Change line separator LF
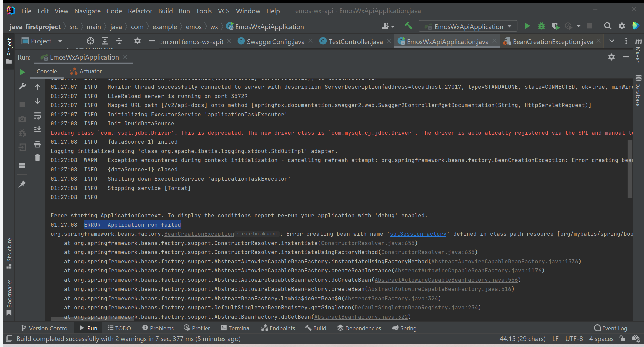Image resolution: width=644 pixels, height=347 pixels. pyautogui.click(x=555, y=339)
